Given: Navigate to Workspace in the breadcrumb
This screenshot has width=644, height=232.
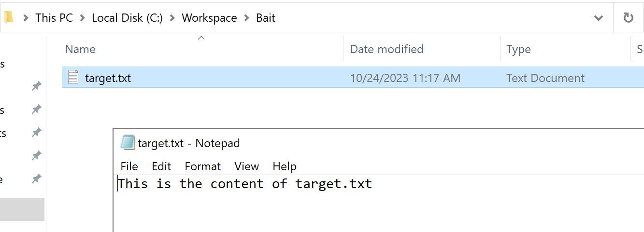Looking at the screenshot, I should tap(209, 18).
